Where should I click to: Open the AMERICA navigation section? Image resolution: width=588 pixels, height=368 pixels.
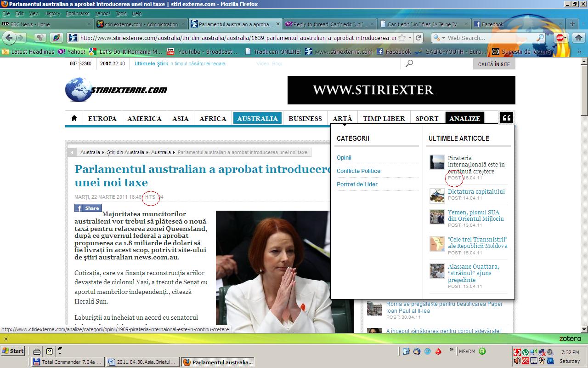point(144,119)
